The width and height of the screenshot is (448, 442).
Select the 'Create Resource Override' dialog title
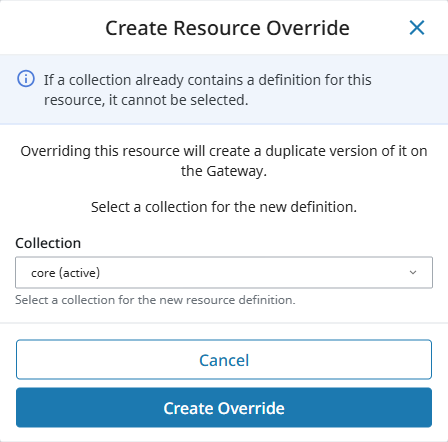click(227, 28)
